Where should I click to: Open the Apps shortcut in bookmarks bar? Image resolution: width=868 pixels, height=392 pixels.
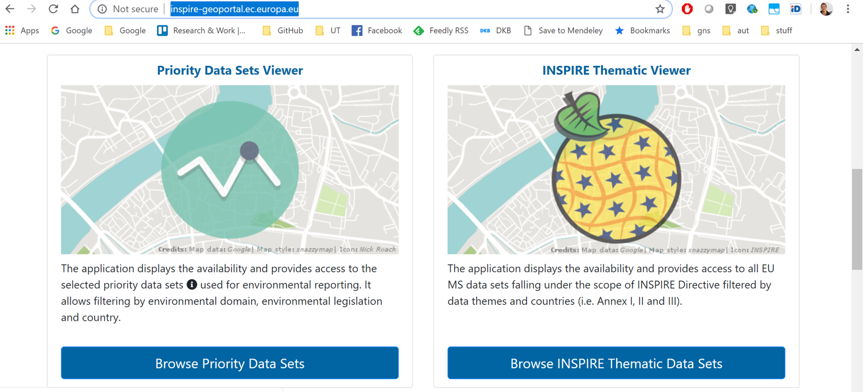click(22, 31)
